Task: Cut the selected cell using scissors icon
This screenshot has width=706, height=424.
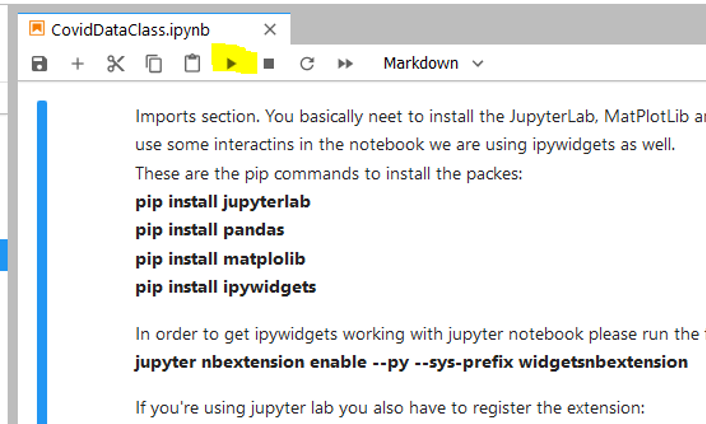Action: pyautogui.click(x=115, y=64)
